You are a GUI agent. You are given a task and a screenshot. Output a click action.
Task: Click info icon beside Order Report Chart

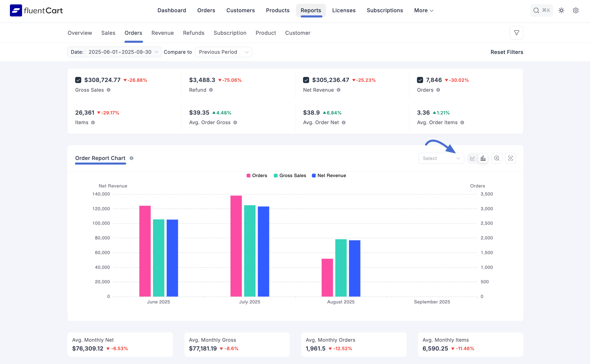[x=132, y=158]
